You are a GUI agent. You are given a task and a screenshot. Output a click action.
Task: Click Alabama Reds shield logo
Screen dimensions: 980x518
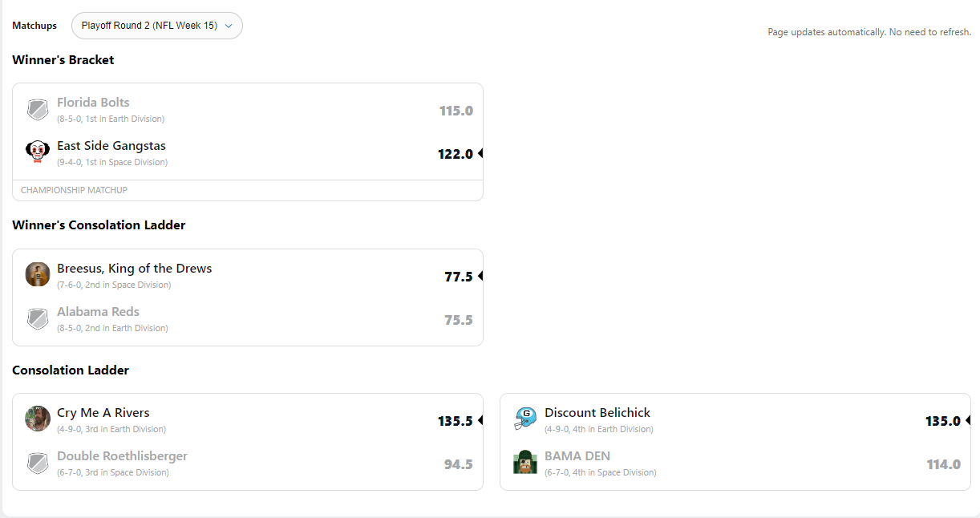coord(38,319)
